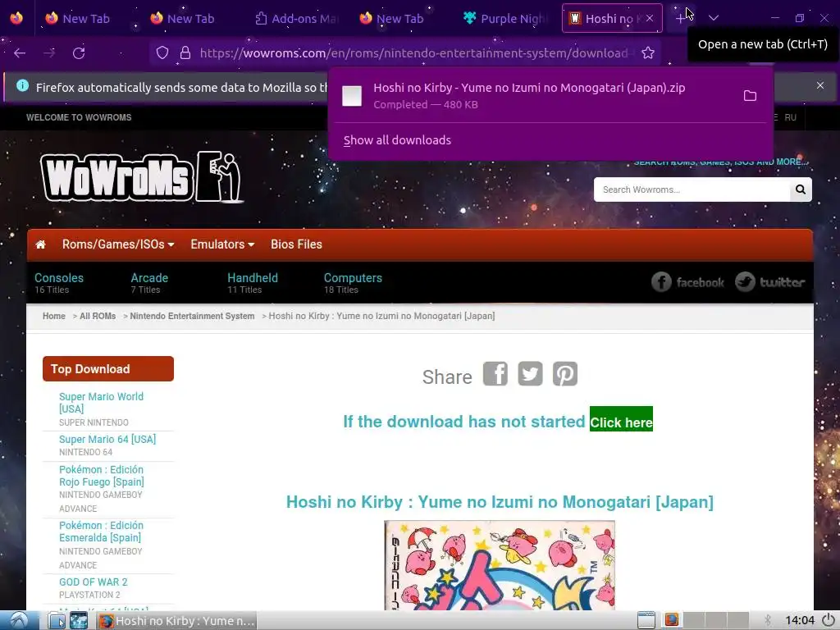The width and height of the screenshot is (840, 630).
Task: Click Home in the breadcrumb
Action: coord(54,316)
